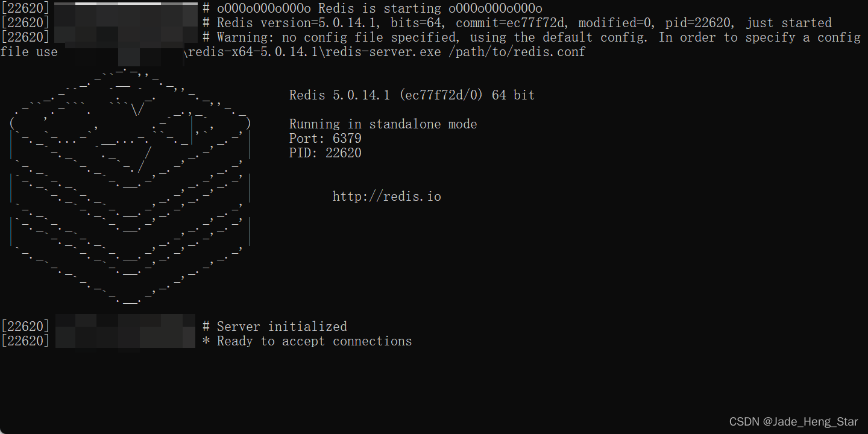Image resolution: width=868 pixels, height=434 pixels.
Task: Click the 'Server initialized' log message
Action: pos(281,327)
